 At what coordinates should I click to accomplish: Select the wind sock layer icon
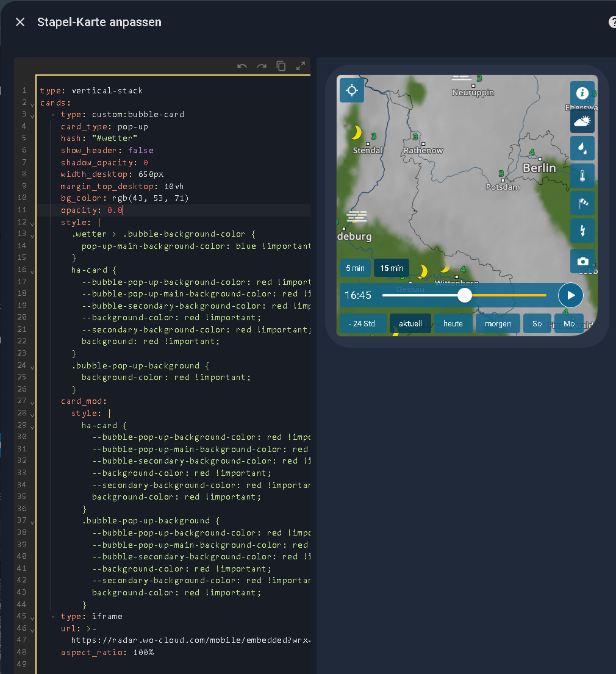click(582, 203)
